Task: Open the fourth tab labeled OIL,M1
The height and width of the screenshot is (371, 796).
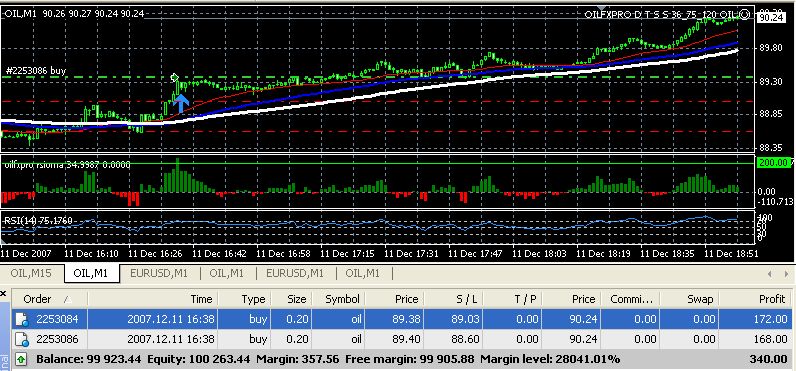Action: [227, 273]
